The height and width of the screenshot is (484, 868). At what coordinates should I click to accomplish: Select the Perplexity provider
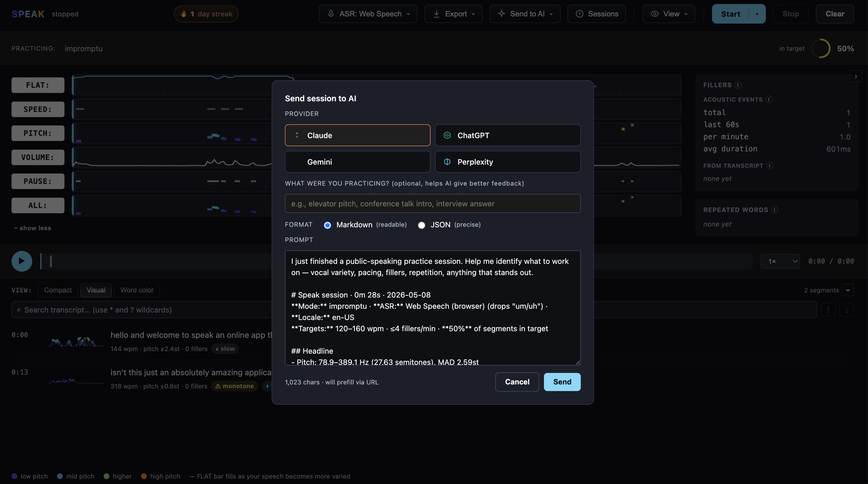508,162
